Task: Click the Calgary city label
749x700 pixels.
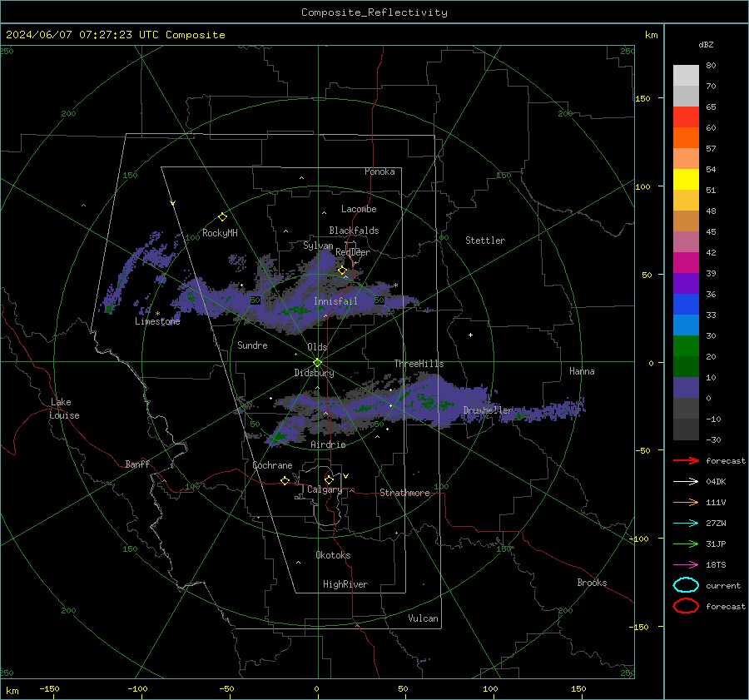Action: (325, 489)
